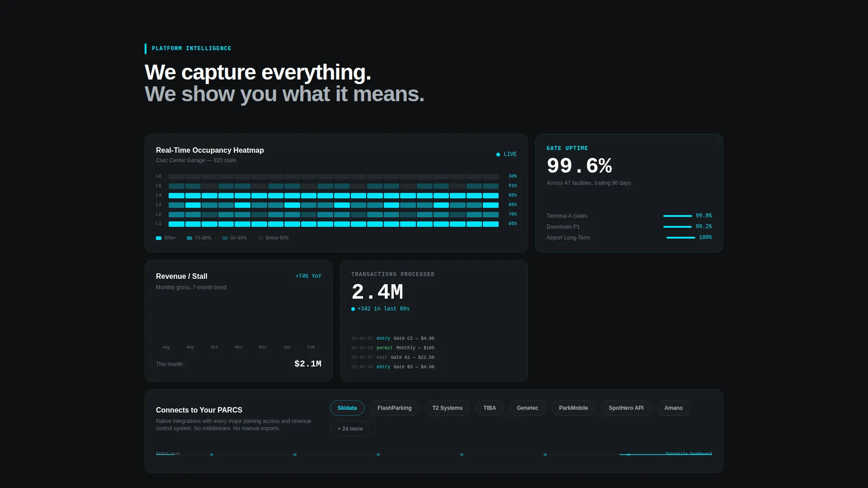868x488 pixels.
Task: Click the Below 50% legend swatch
Action: coord(260,238)
